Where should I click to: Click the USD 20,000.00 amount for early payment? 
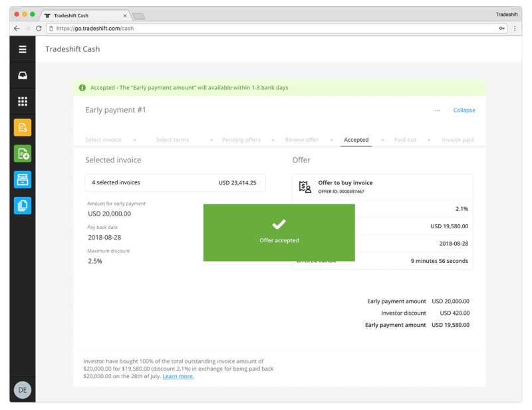click(109, 214)
